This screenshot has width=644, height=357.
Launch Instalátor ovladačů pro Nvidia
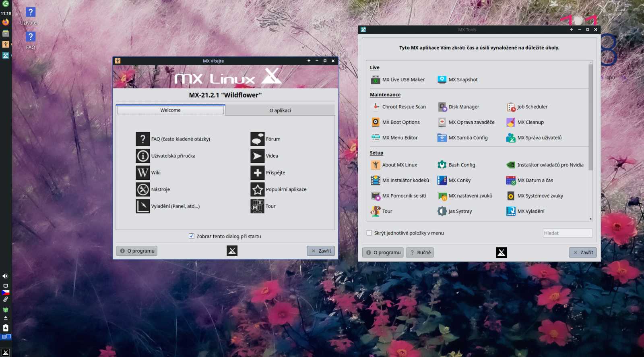pos(545,165)
